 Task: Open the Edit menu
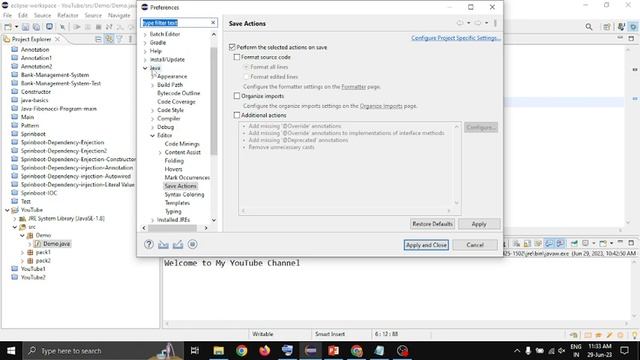tap(23, 16)
